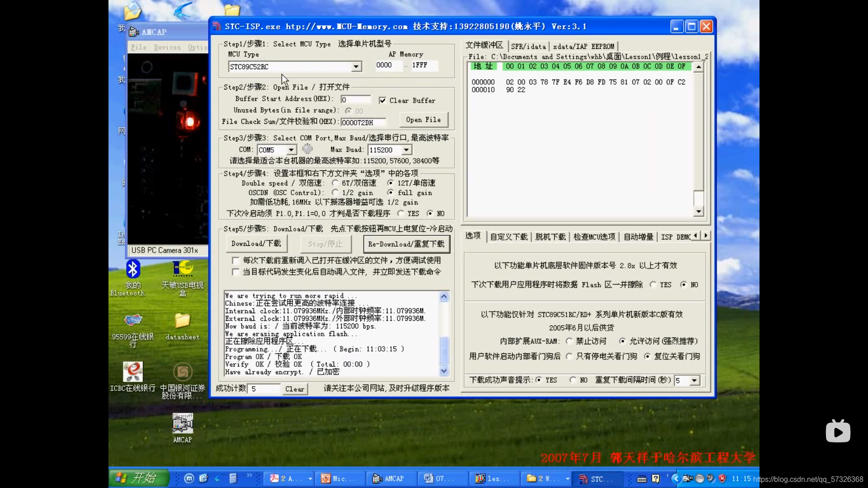Expand the COM port dropdown
This screenshot has height=488, width=868.
point(291,150)
